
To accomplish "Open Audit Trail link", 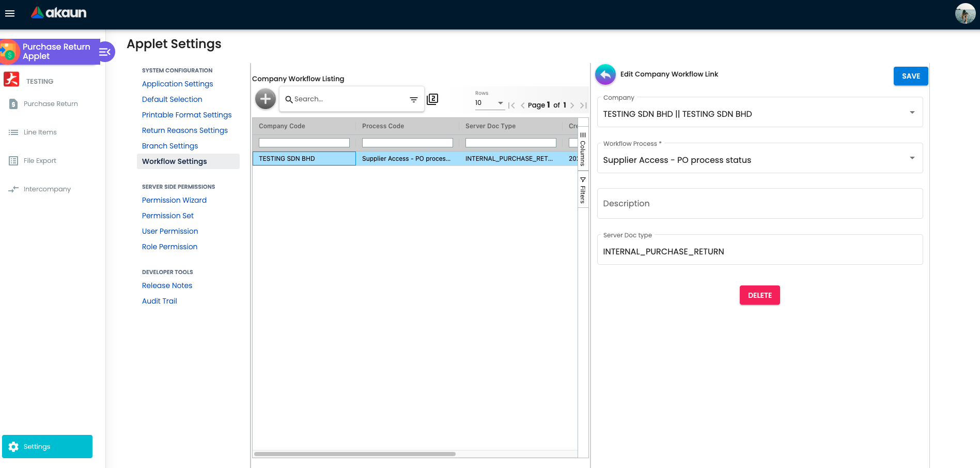I will 159,301.
